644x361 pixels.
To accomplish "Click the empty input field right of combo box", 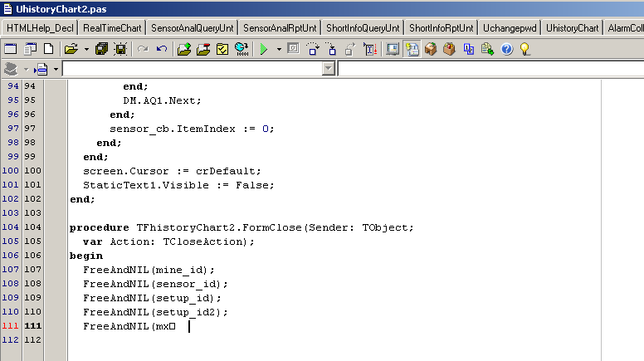I will [x=490, y=69].
